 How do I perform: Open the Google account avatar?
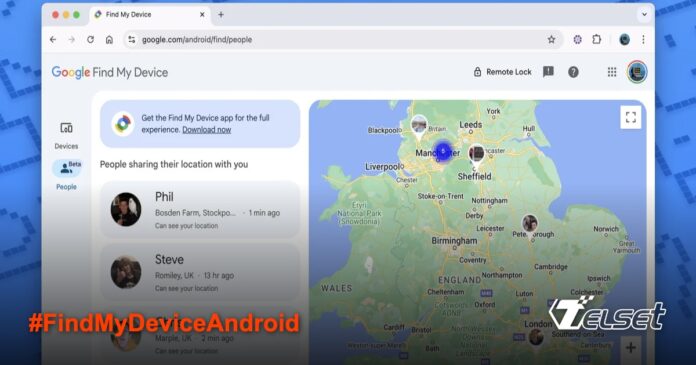click(x=637, y=72)
